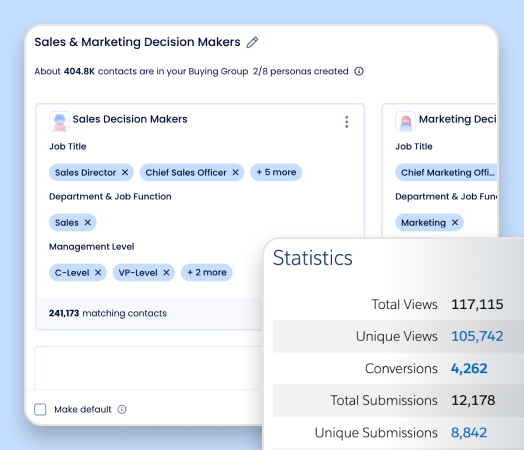Click the Job Title label in Sales card
This screenshot has width=524, height=450.
pyautogui.click(x=68, y=146)
